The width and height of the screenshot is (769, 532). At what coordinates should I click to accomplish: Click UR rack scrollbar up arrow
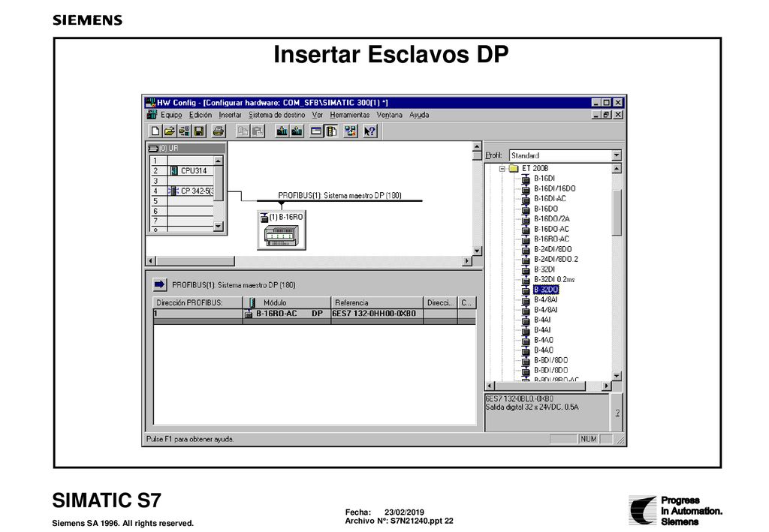coord(219,161)
